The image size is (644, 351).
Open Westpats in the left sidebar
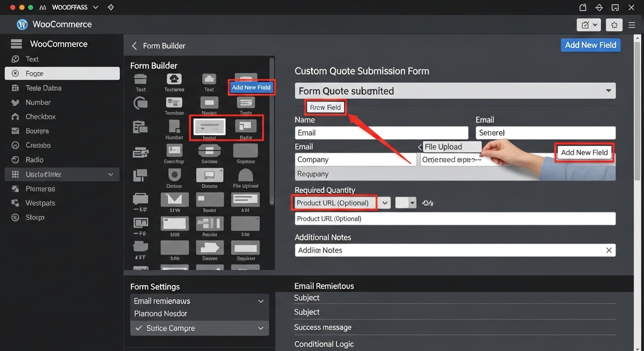40,203
